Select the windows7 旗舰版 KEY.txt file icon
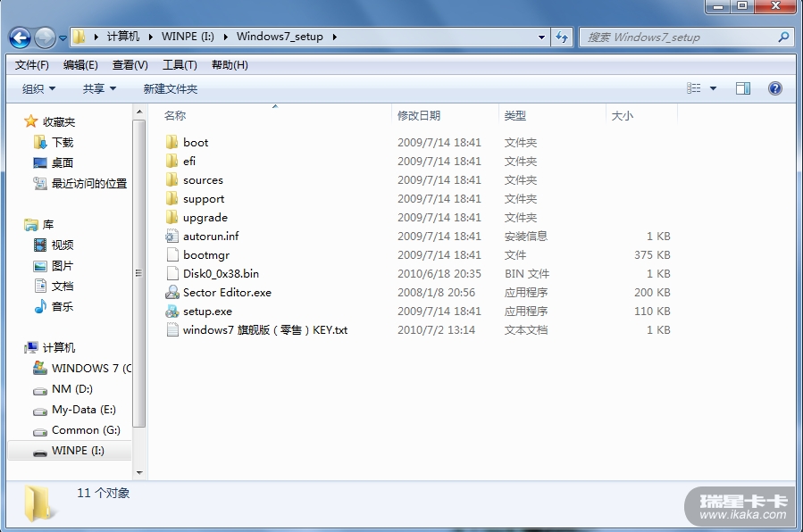Image resolution: width=803 pixels, height=532 pixels. (x=172, y=330)
